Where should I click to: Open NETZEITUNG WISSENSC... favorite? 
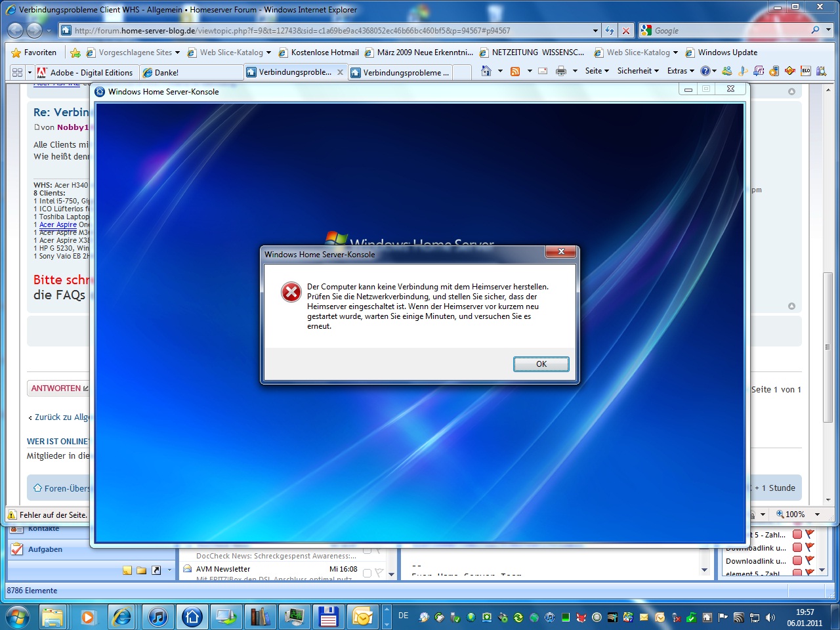coord(532,52)
